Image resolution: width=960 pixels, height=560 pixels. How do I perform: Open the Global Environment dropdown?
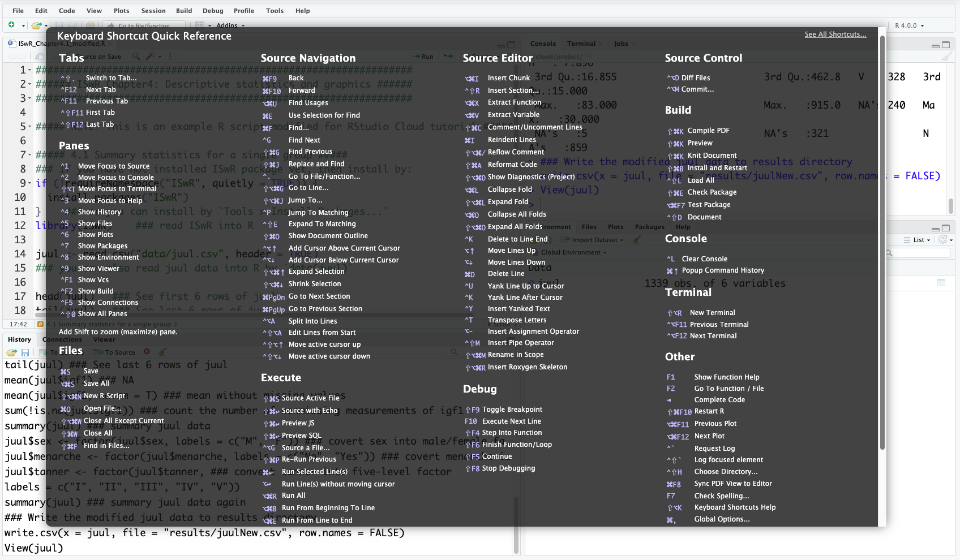[x=572, y=252]
